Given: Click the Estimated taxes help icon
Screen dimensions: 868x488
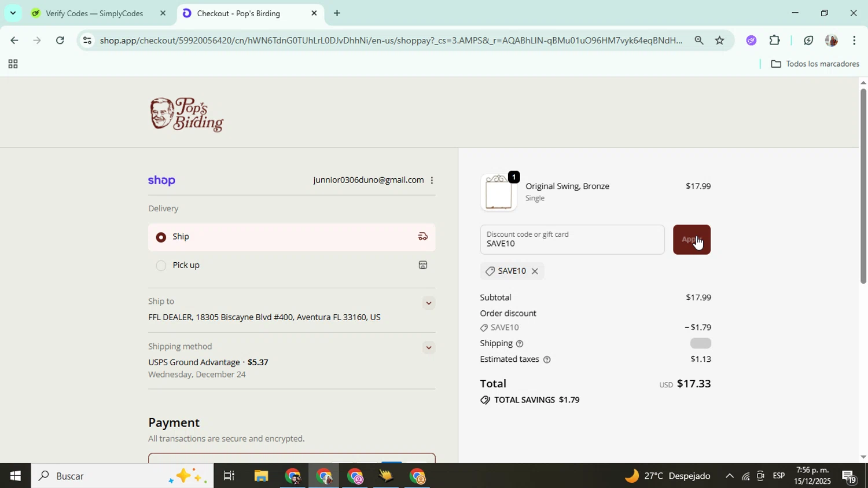Looking at the screenshot, I should click(x=547, y=359).
